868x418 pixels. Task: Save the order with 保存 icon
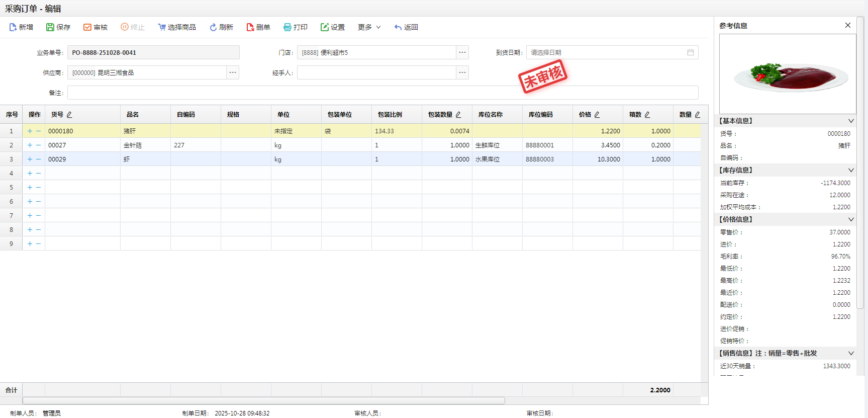(50, 27)
